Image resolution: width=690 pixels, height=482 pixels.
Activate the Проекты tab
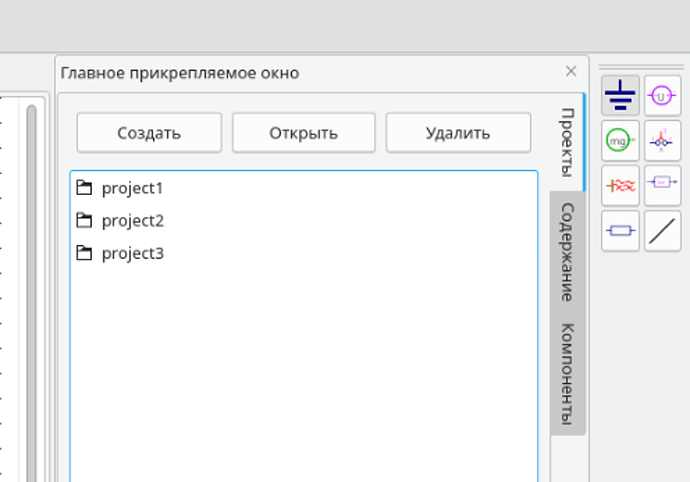567,142
